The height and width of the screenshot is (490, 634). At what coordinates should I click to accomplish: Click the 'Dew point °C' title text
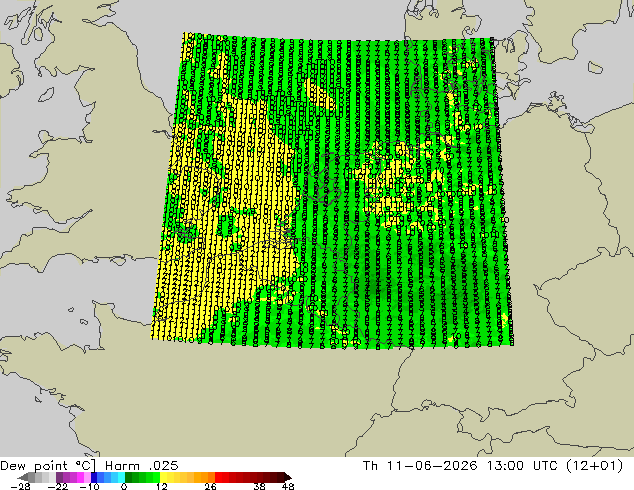(x=48, y=465)
